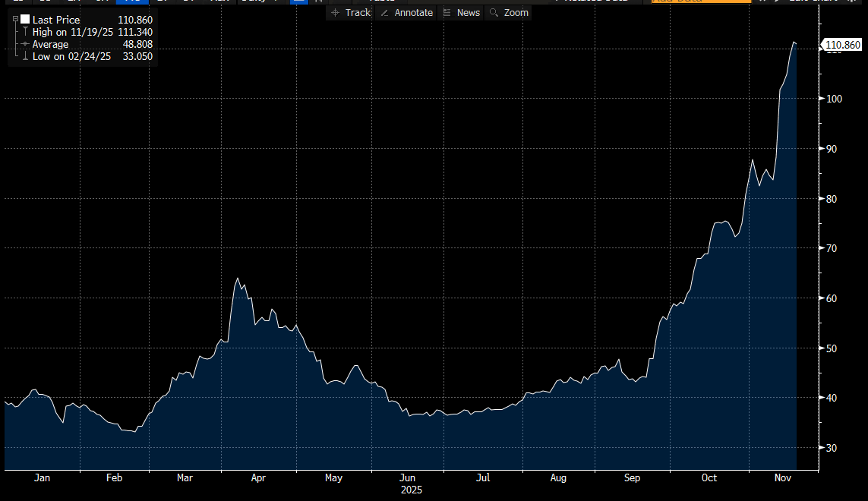Viewport: 868px width, 501px height.
Task: Click the High marker icon in legend
Action: coord(25,32)
